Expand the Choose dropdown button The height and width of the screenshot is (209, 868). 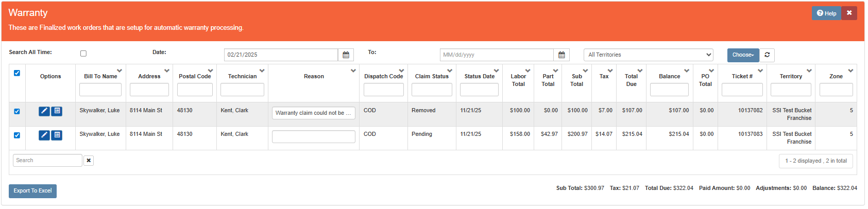743,55
